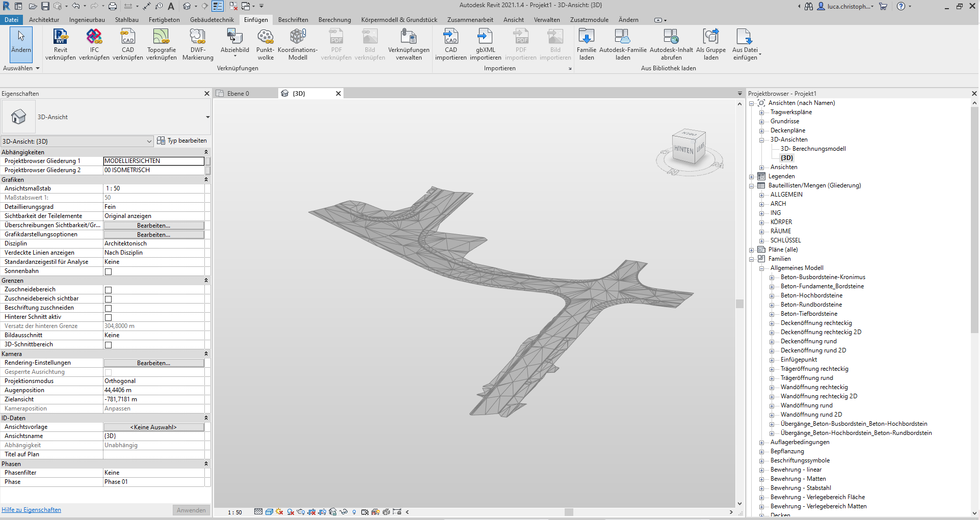Open the default 3D view house icon
980x520 pixels.
click(187, 6)
